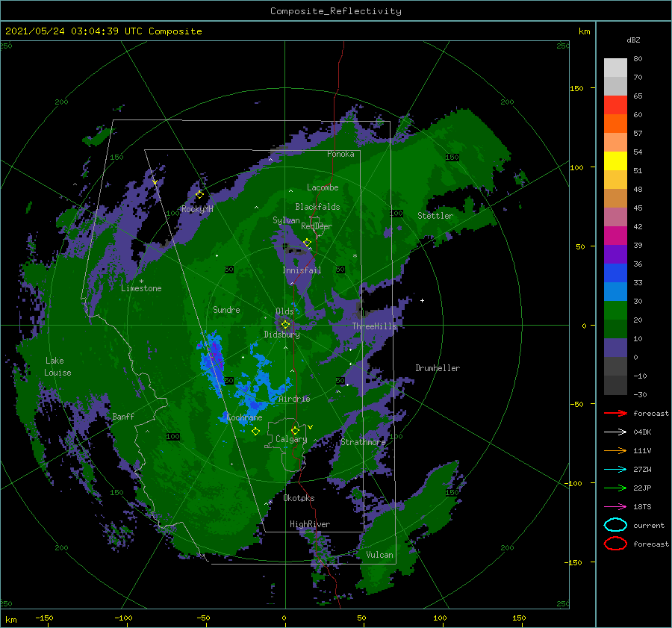Click the Olds city label
Image resolution: width=672 pixels, height=628 pixels.
click(x=284, y=311)
